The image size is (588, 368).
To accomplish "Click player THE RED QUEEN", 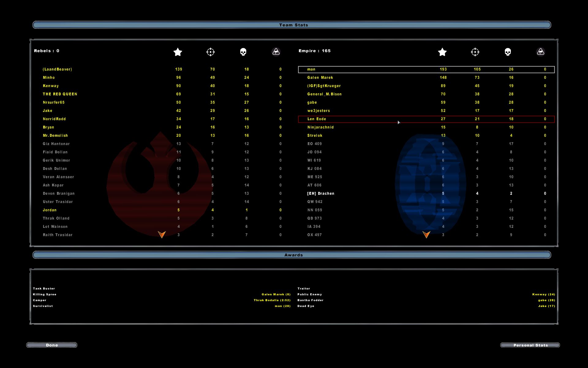I will coord(60,94).
